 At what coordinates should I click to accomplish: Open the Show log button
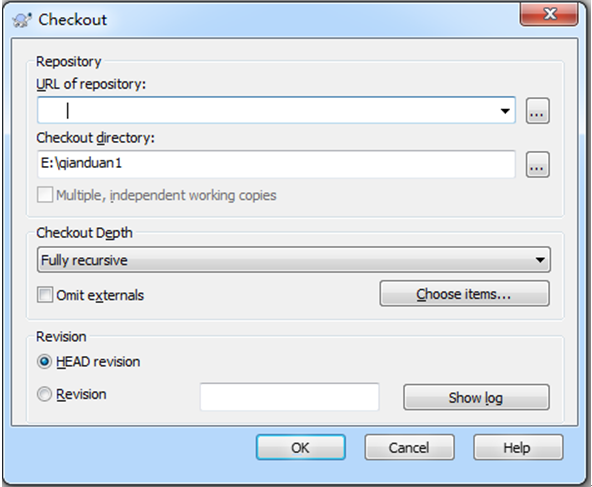(x=476, y=398)
